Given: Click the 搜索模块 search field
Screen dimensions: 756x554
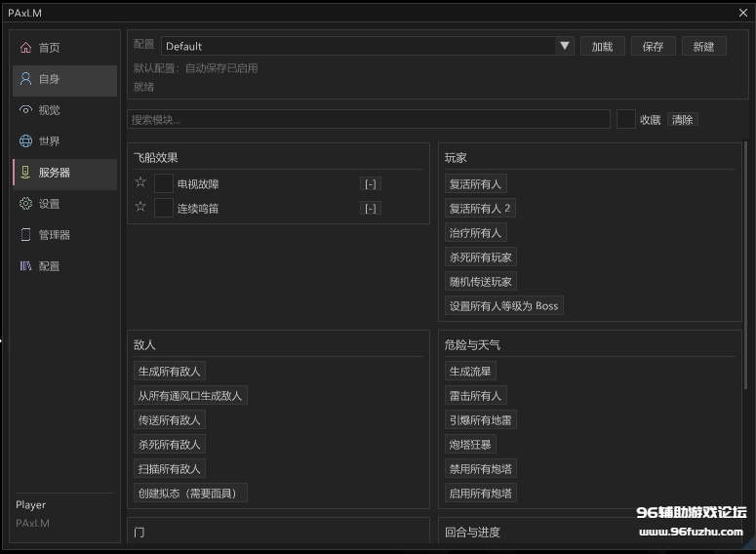Looking at the screenshot, I should (x=369, y=119).
